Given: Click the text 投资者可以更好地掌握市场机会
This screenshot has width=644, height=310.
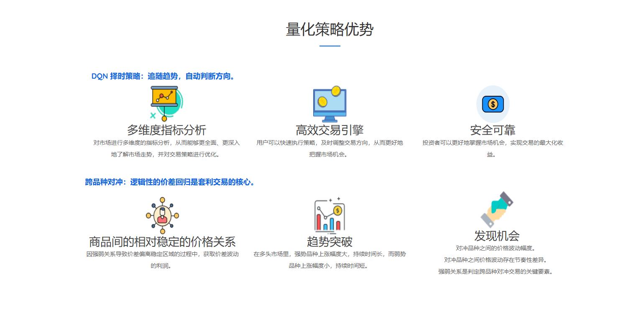Looking at the screenshot, I should point(463,143).
